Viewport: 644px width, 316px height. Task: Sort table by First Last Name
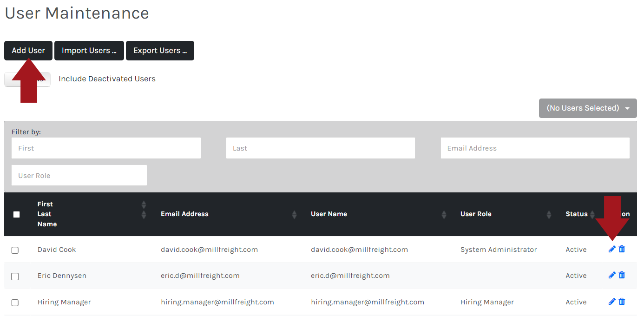(144, 210)
